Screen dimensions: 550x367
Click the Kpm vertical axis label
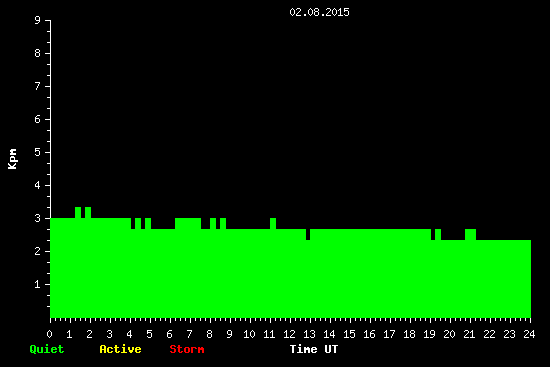click(x=12, y=159)
